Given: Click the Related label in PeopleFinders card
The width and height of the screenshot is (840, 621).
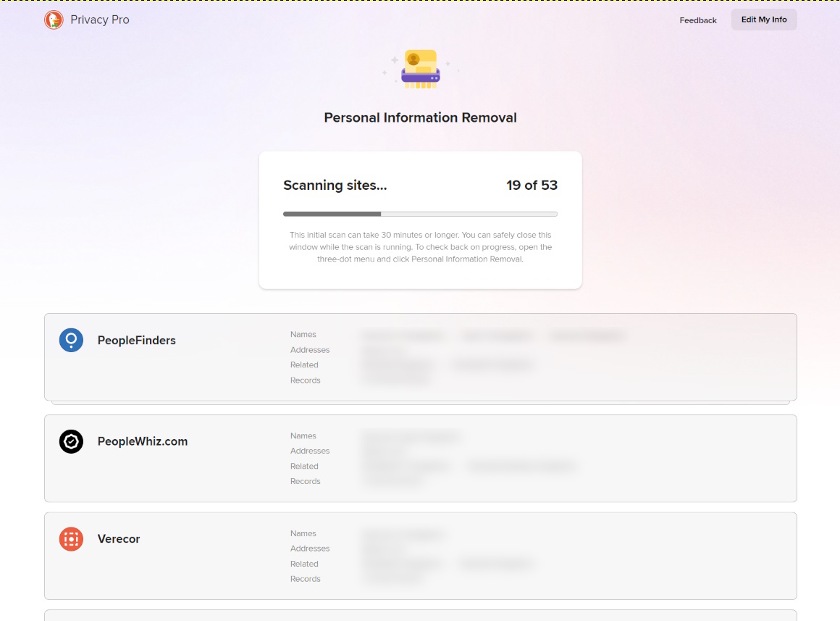Looking at the screenshot, I should (304, 365).
